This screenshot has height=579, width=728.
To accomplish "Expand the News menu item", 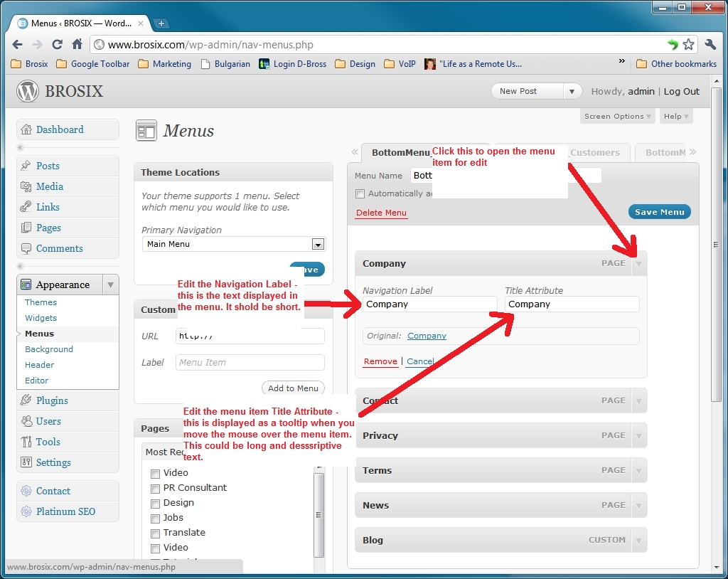I will [x=639, y=506].
